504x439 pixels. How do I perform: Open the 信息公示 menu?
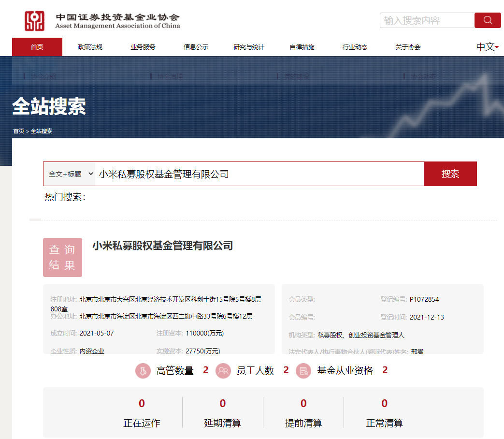(x=196, y=47)
